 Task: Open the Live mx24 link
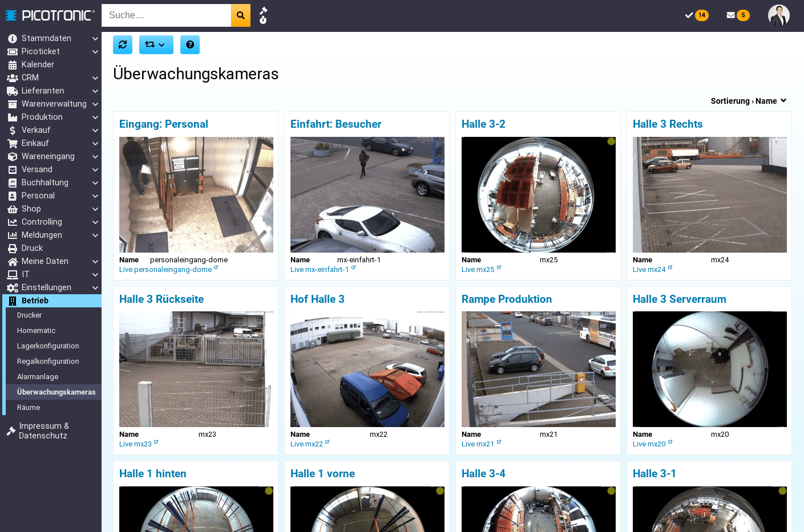tap(649, 270)
